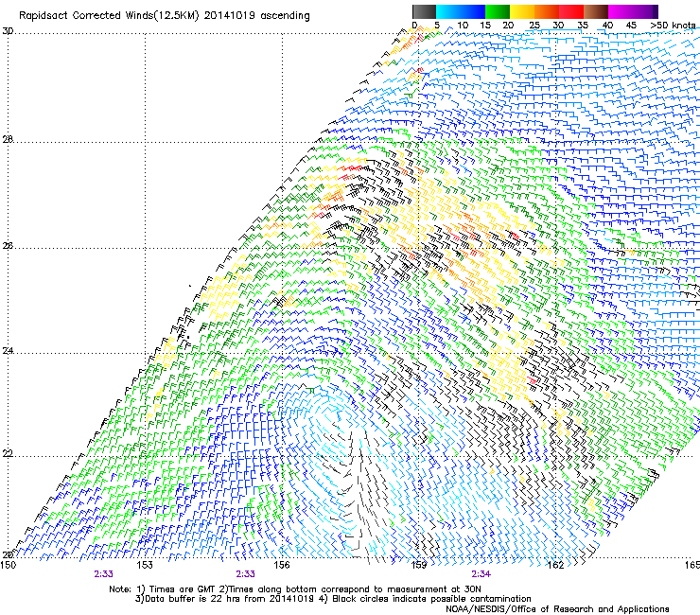Click the legend tick label 40
The height and width of the screenshot is (615, 700).
coord(607,26)
